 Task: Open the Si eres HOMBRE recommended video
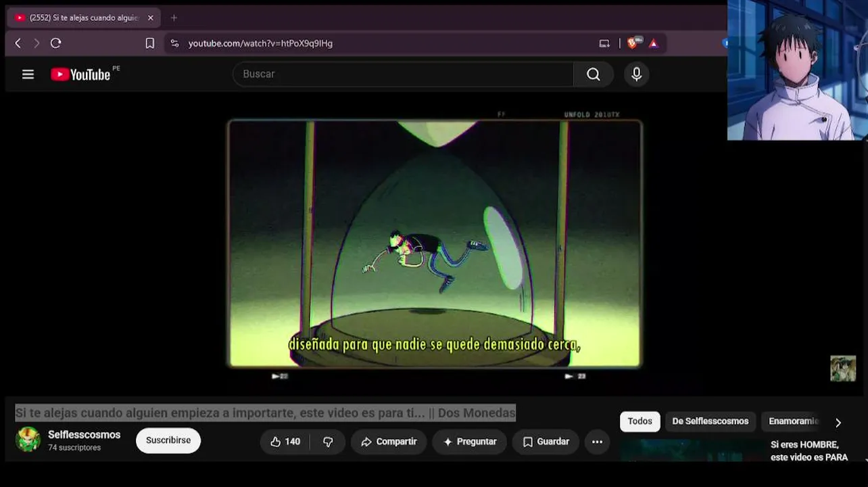[x=809, y=451]
